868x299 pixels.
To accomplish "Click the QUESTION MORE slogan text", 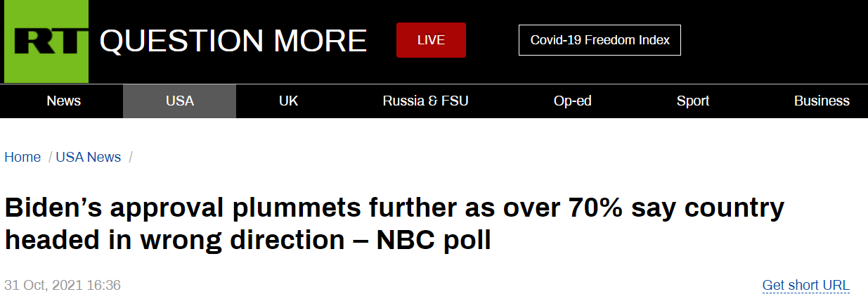I will (233, 41).
